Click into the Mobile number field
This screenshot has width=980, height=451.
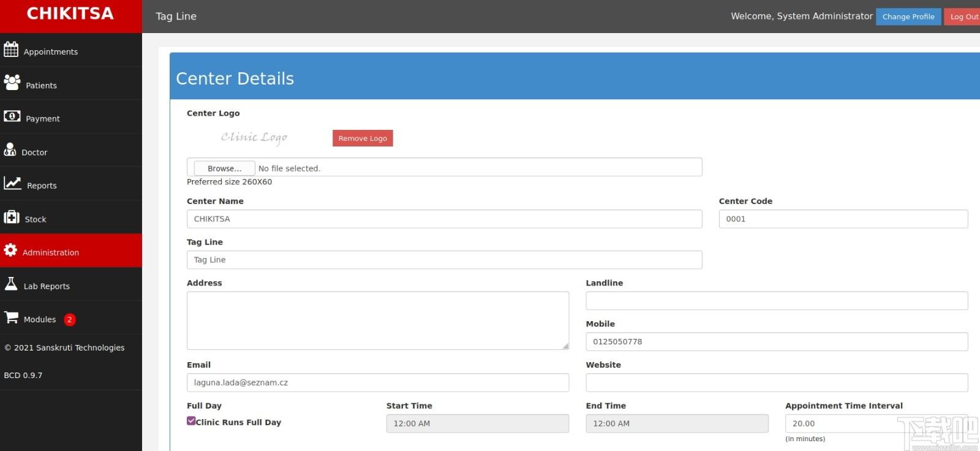[x=777, y=342]
